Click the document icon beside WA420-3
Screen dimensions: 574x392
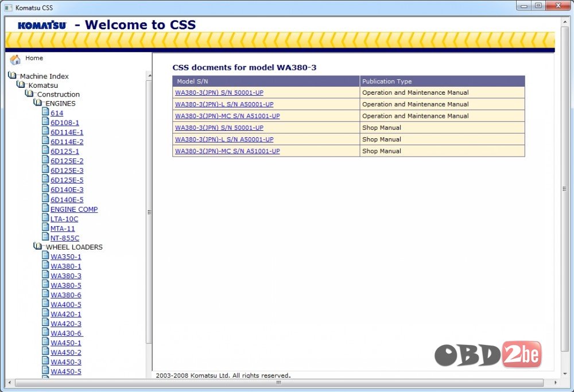pos(45,322)
